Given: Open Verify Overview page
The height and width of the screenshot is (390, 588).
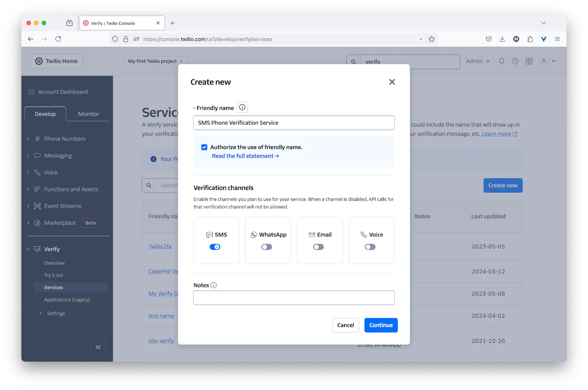Looking at the screenshot, I should point(54,263).
